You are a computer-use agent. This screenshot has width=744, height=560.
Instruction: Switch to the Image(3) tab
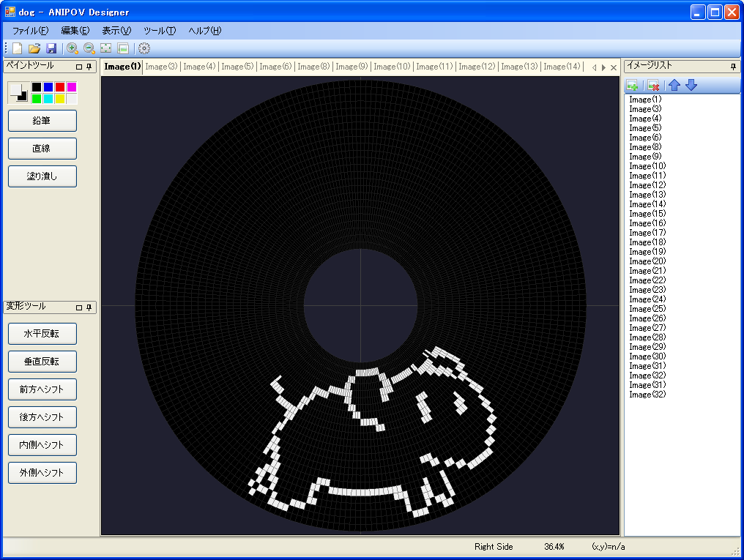coord(161,67)
